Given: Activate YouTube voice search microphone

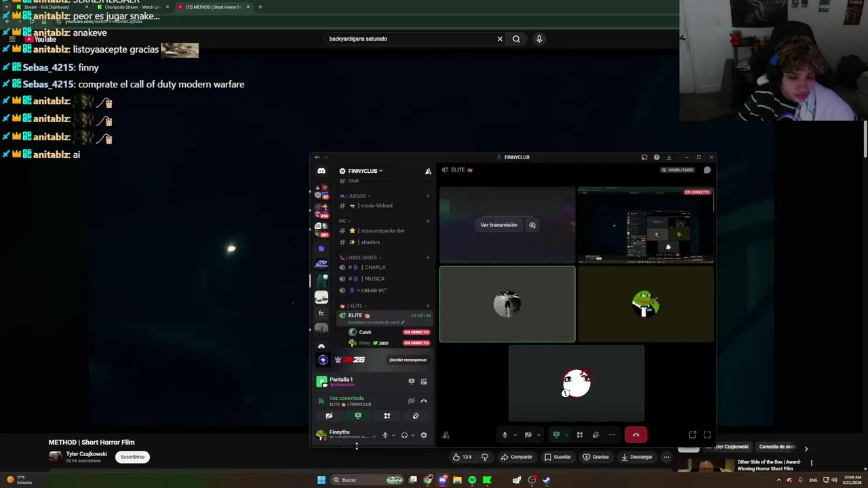Looking at the screenshot, I should point(539,39).
